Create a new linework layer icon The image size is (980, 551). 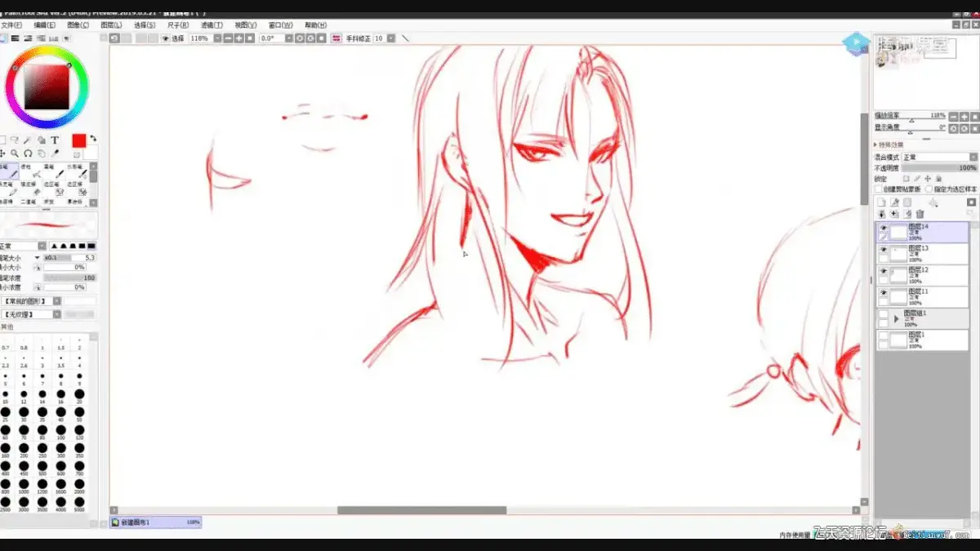tap(894, 202)
